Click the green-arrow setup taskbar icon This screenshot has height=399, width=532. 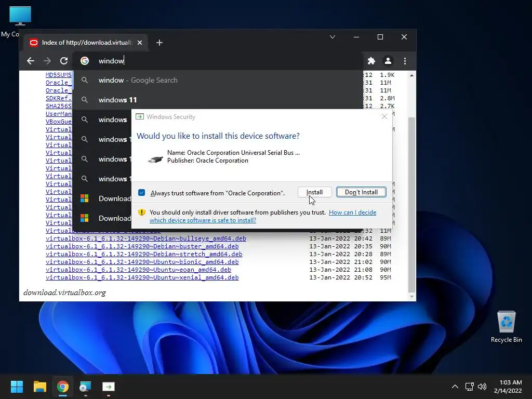tap(109, 387)
